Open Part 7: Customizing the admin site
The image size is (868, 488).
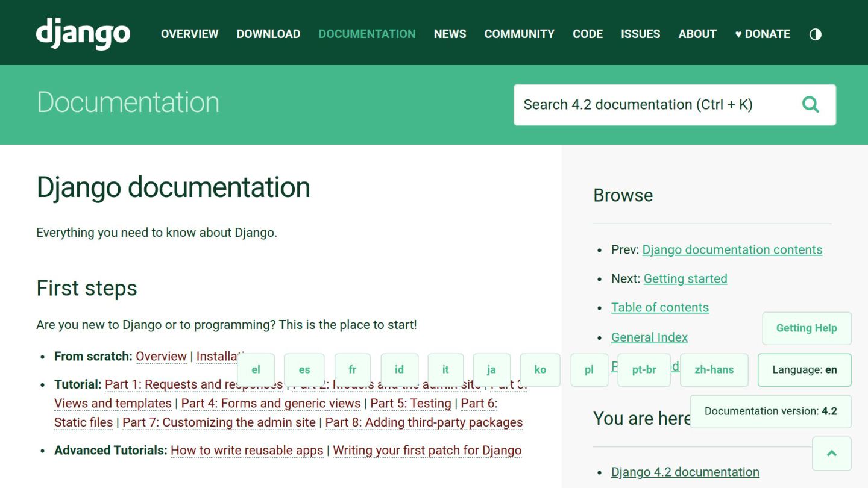[x=219, y=422]
